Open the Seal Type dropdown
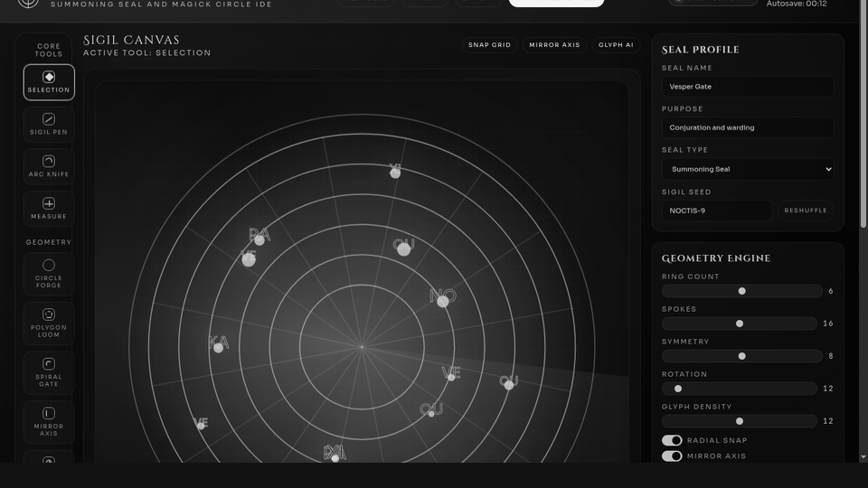Screen dimensions: 868x488 pos(747,169)
